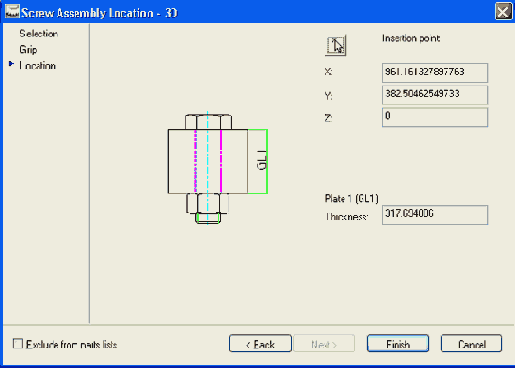Screen dimensions: 515x368
Task: Go to previous step with Back button
Action: pos(260,343)
